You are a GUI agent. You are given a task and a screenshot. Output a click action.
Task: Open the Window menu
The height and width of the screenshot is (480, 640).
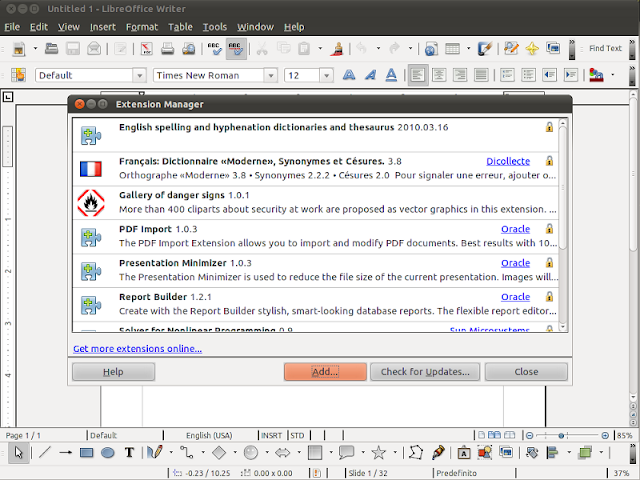coord(256,27)
